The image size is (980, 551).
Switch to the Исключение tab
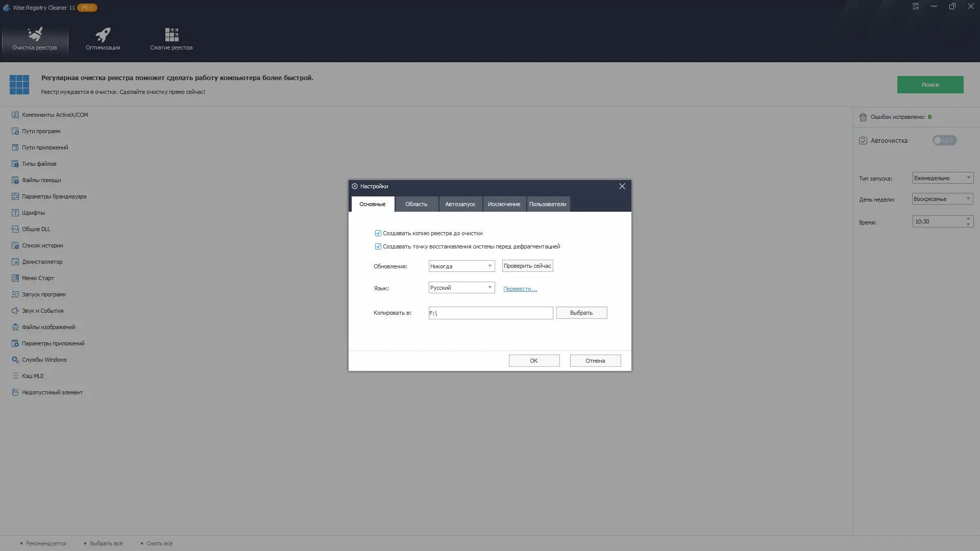pos(503,204)
